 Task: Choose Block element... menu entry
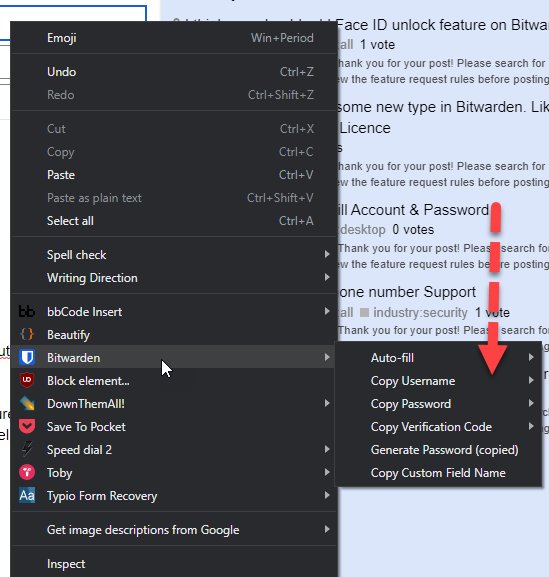click(174, 380)
